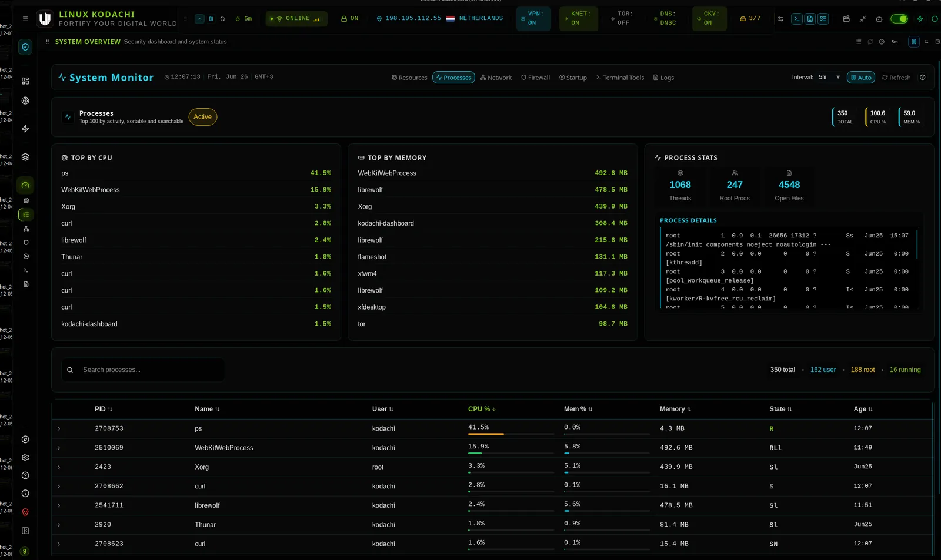Viewport: 941px width, 560px height.
Task: Toggle the lock ON indicator in header
Action: click(x=350, y=19)
